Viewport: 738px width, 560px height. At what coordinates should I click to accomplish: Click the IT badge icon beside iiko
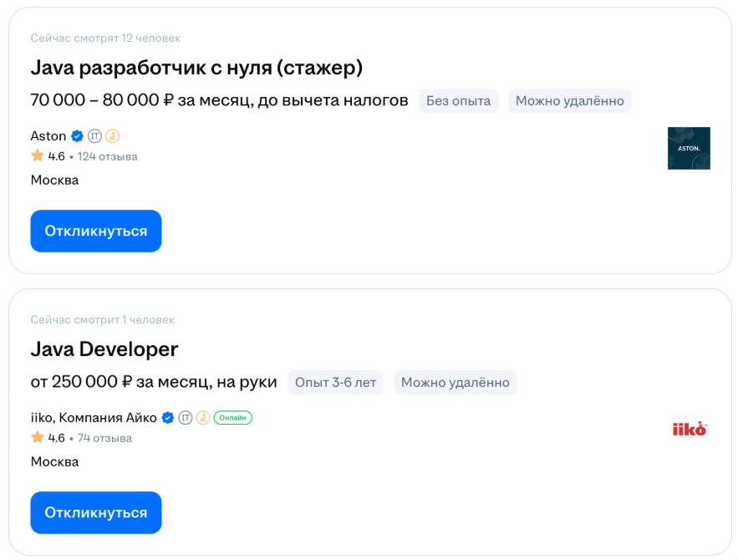(186, 418)
